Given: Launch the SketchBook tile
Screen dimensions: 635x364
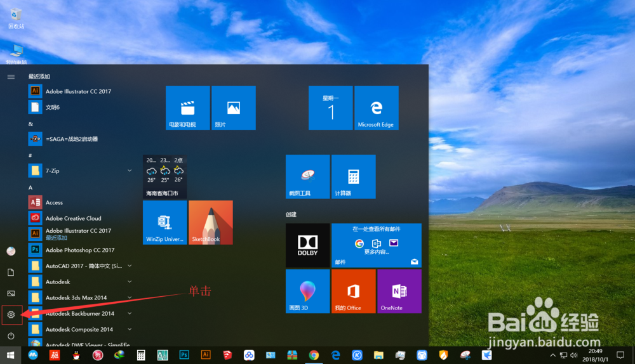Looking at the screenshot, I should click(x=211, y=223).
